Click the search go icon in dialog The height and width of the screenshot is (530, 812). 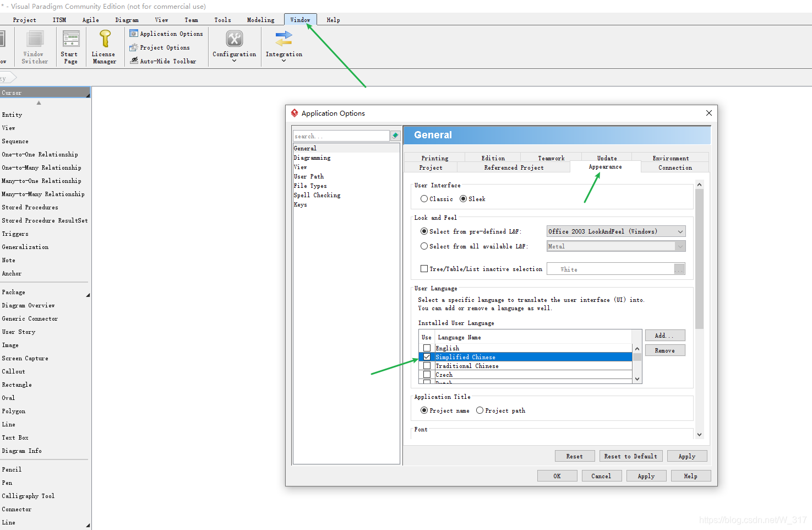click(395, 136)
